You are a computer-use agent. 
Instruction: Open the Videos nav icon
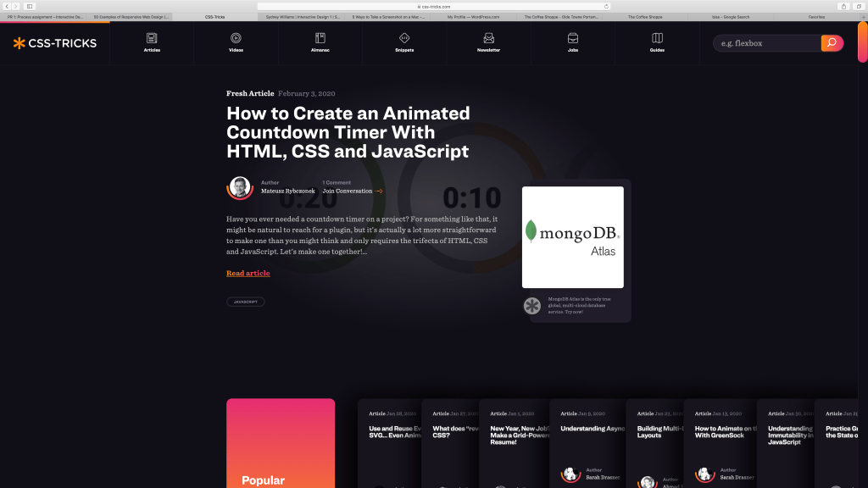(236, 38)
